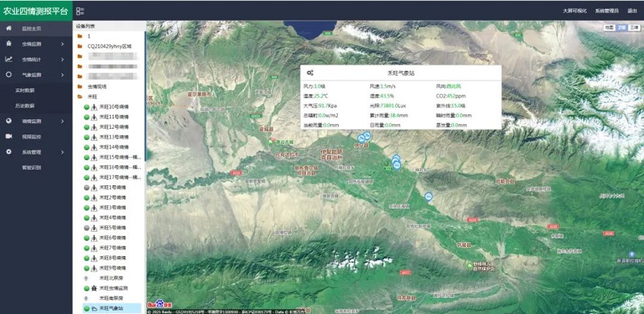
Task: Expand the 系统管理 menu chevron
Action: click(63, 152)
